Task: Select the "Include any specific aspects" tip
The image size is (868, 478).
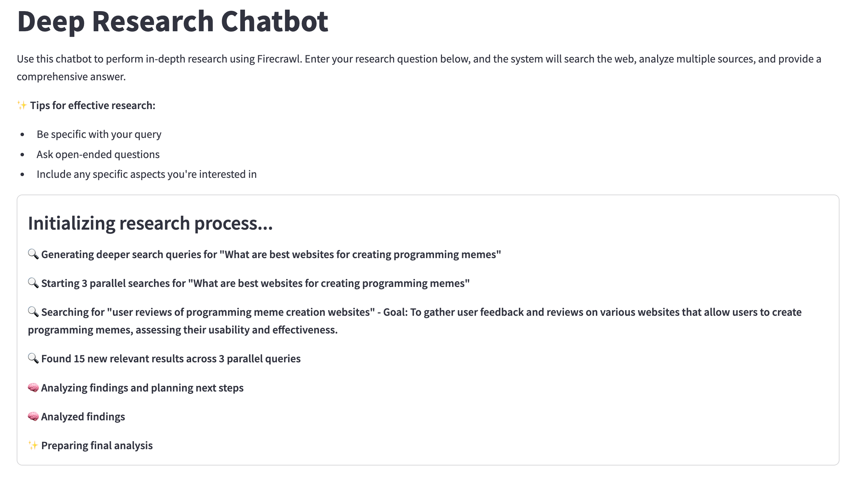Action: (147, 174)
